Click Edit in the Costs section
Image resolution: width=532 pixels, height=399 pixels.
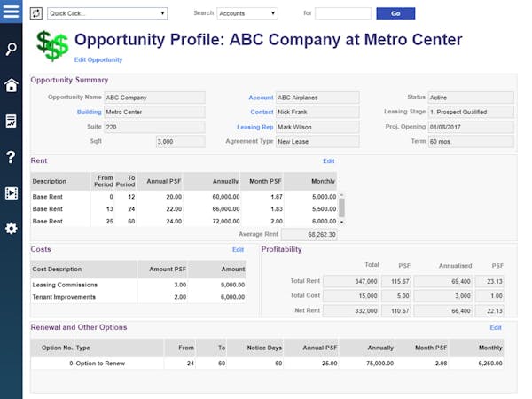(238, 250)
